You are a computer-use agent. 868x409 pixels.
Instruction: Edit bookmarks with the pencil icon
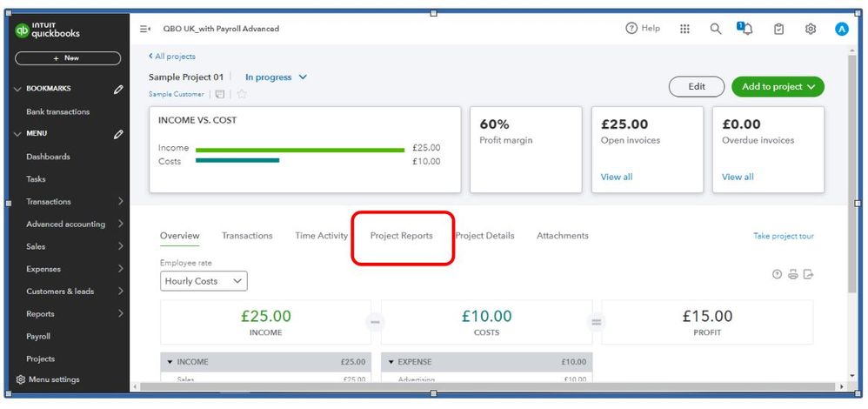click(118, 89)
